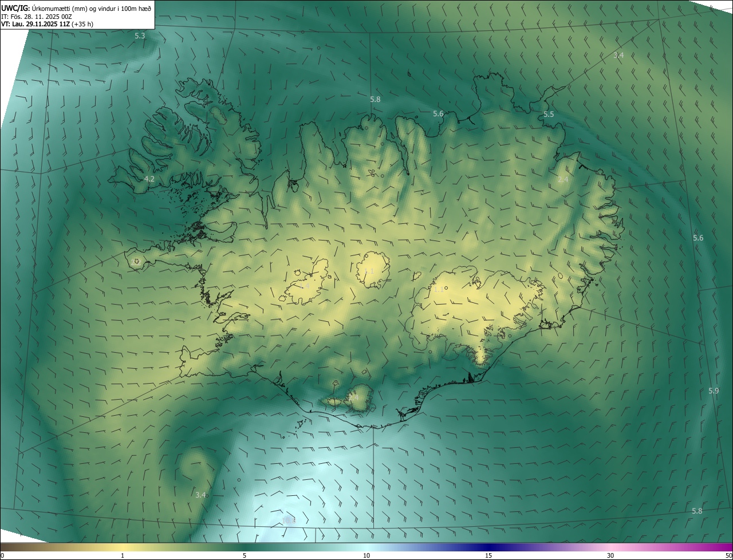733x560 pixels.
Task: Click the 4.2 value over the Westfjords
Action: coord(149,179)
